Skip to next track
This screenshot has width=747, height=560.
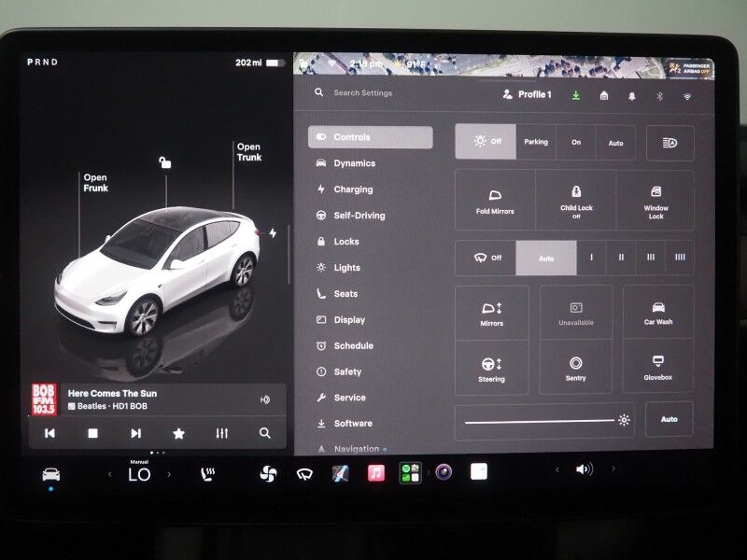(x=135, y=433)
